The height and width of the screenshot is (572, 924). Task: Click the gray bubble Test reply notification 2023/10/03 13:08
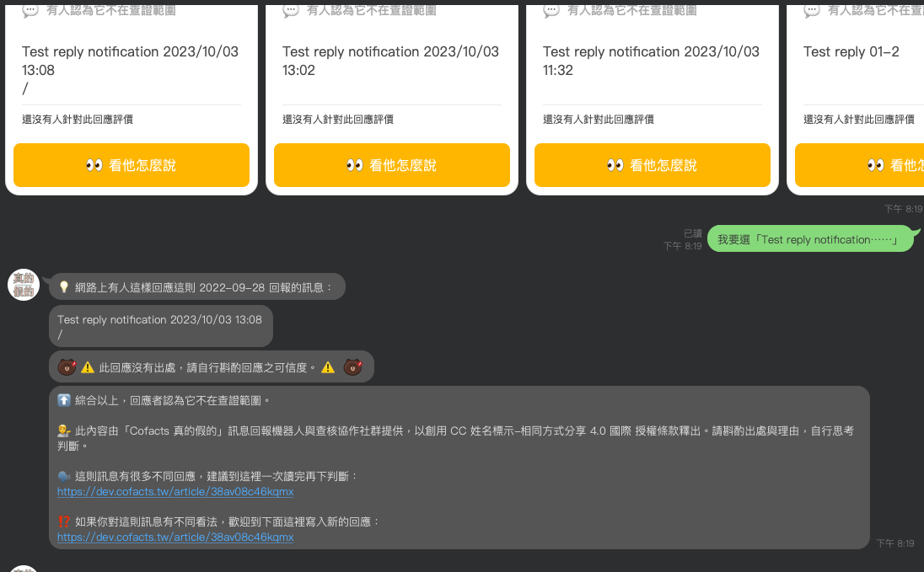[x=161, y=326]
